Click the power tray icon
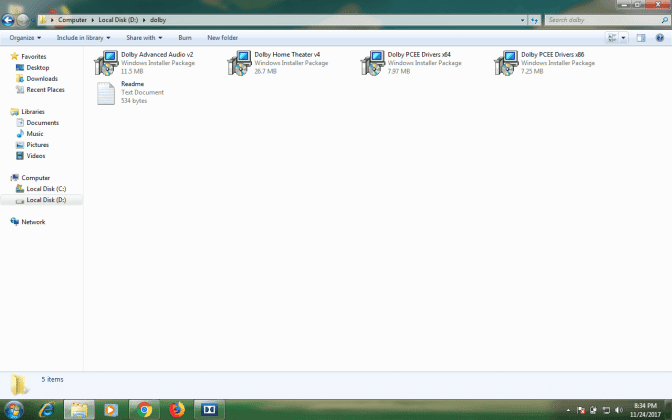Viewport: 672px width, 420px height. 593,410
